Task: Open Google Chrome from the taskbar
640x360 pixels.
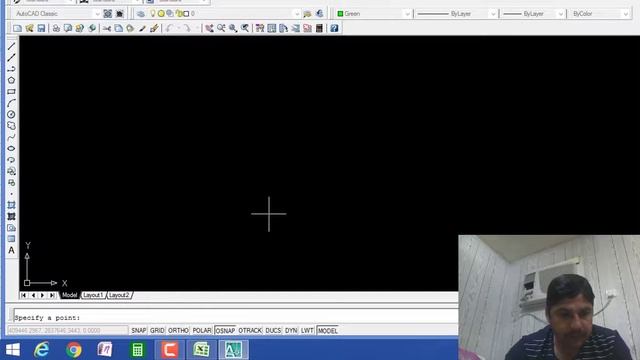Action: [74, 350]
